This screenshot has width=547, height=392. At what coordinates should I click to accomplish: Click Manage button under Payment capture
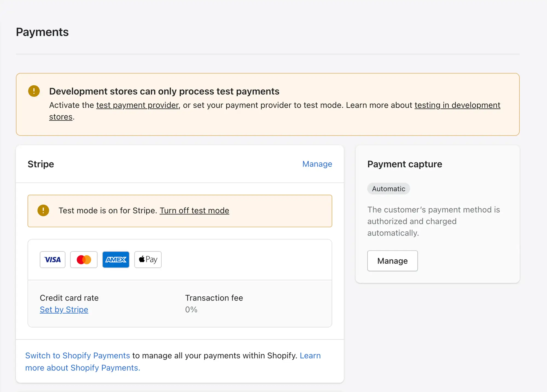pos(392,261)
